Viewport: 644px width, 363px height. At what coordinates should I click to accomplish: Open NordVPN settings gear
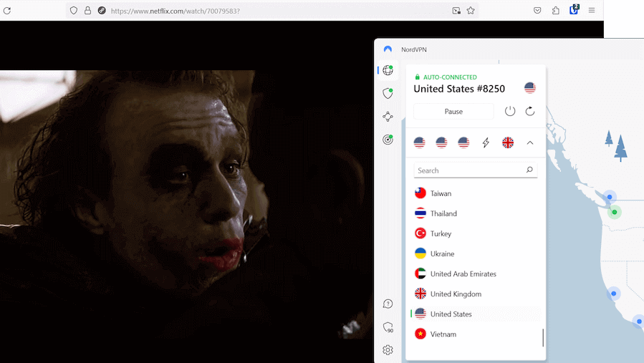click(x=388, y=350)
